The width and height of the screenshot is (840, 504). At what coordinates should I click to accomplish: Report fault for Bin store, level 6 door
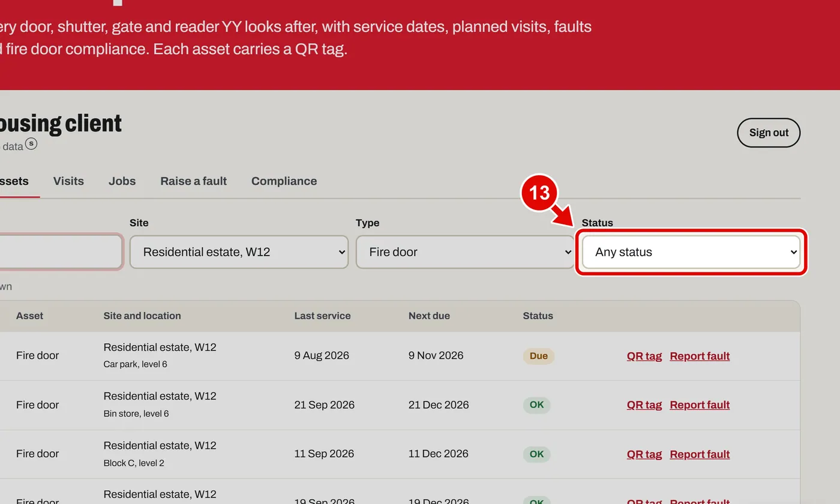pos(700,405)
